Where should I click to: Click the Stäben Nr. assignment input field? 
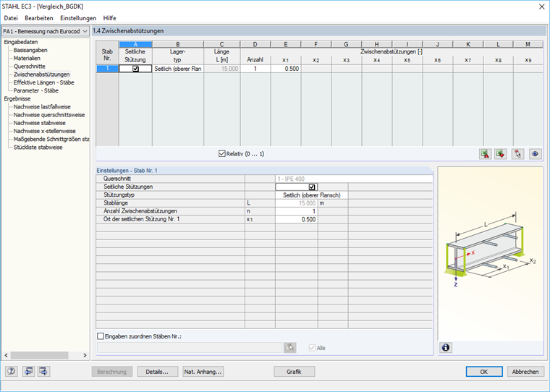(x=190, y=347)
